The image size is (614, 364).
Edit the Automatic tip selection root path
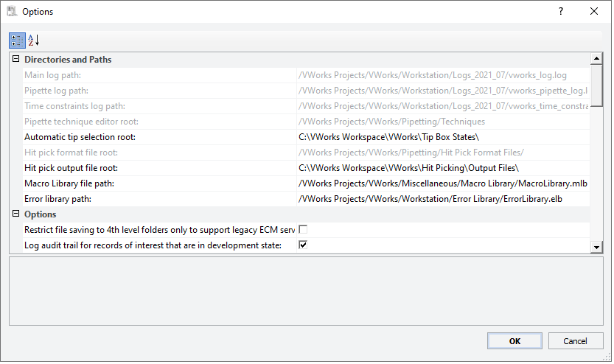tap(443, 137)
